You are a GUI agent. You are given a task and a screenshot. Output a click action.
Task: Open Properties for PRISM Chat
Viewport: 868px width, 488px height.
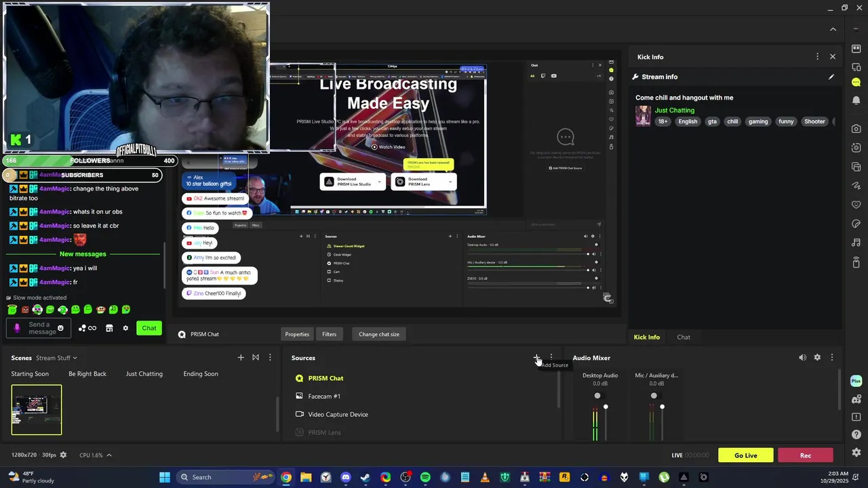pos(297,334)
